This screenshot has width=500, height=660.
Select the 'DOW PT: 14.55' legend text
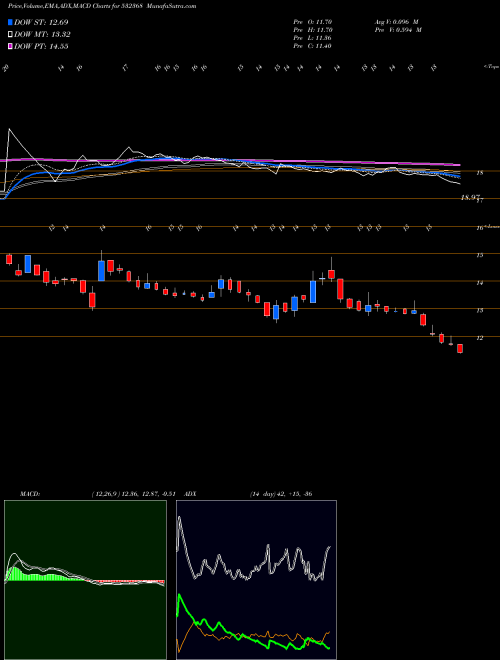41,46
